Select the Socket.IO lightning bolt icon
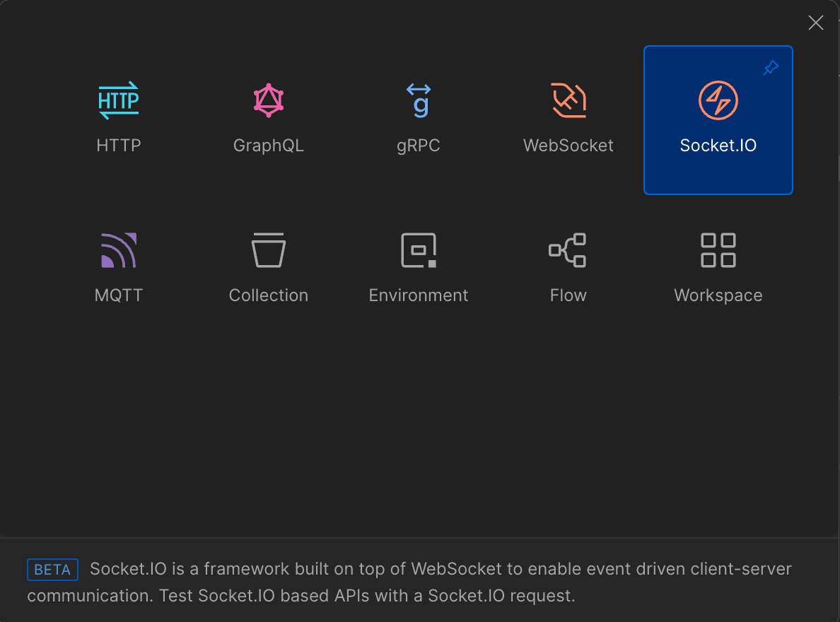Image resolution: width=840 pixels, height=622 pixels. (718, 100)
